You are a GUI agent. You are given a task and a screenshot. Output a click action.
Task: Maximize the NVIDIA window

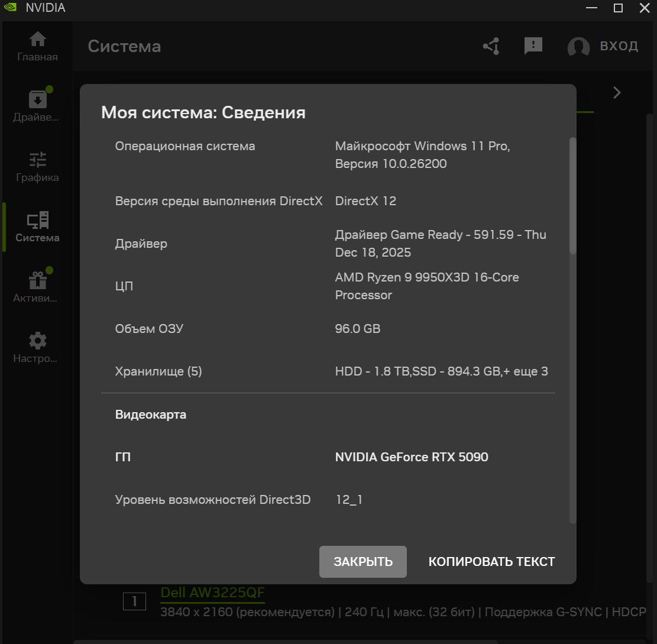click(x=618, y=8)
